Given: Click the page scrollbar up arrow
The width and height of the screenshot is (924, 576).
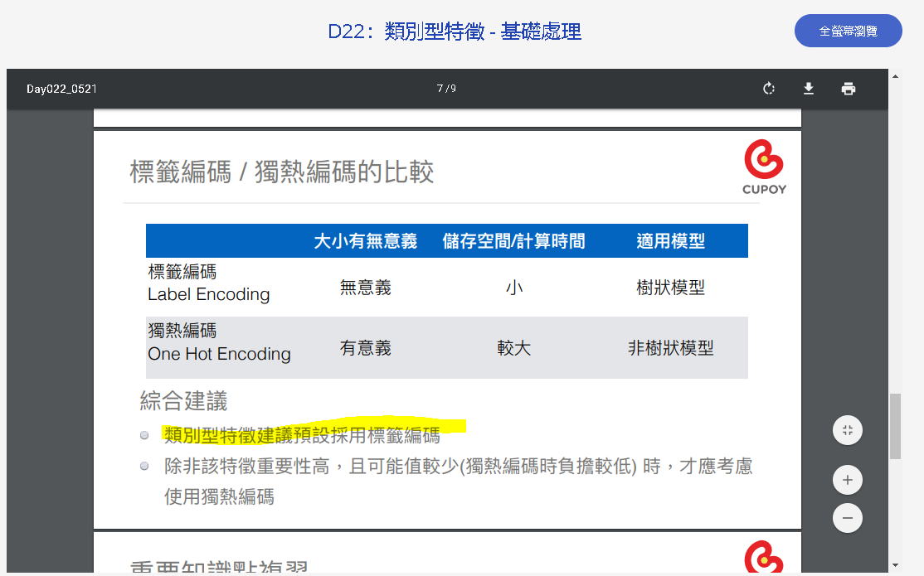Looking at the screenshot, I should [x=895, y=76].
